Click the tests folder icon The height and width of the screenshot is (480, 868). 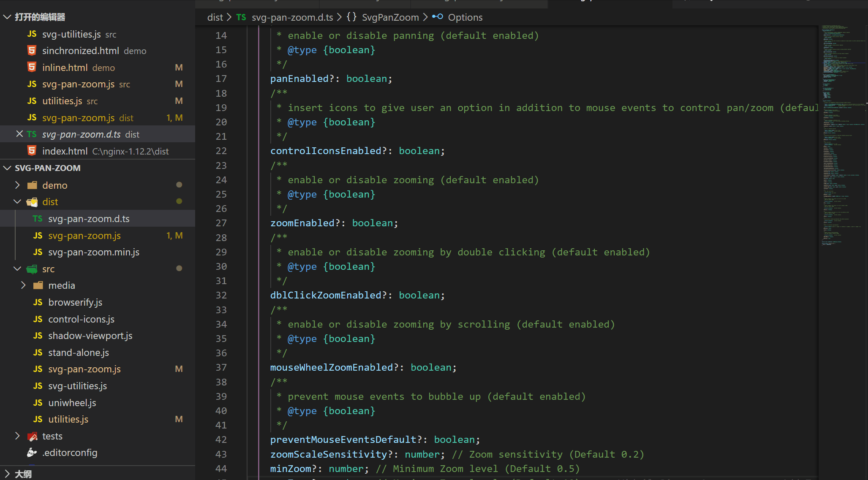pyautogui.click(x=32, y=436)
